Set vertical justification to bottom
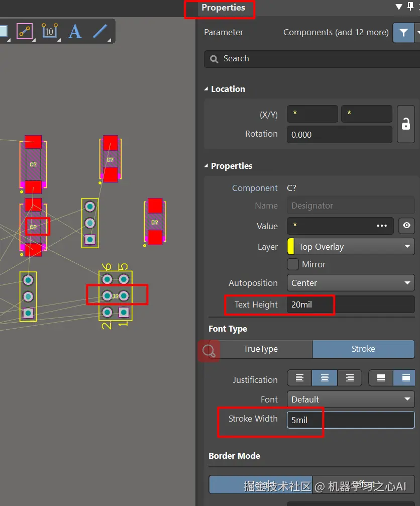The image size is (420, 506). point(381,378)
